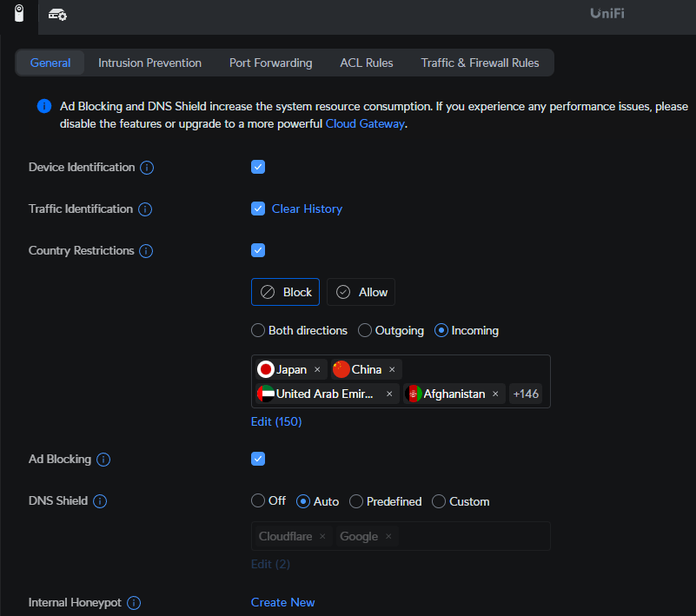Click Create New for Internal Honeypot
Viewport: 696px width, 616px height.
(282, 602)
